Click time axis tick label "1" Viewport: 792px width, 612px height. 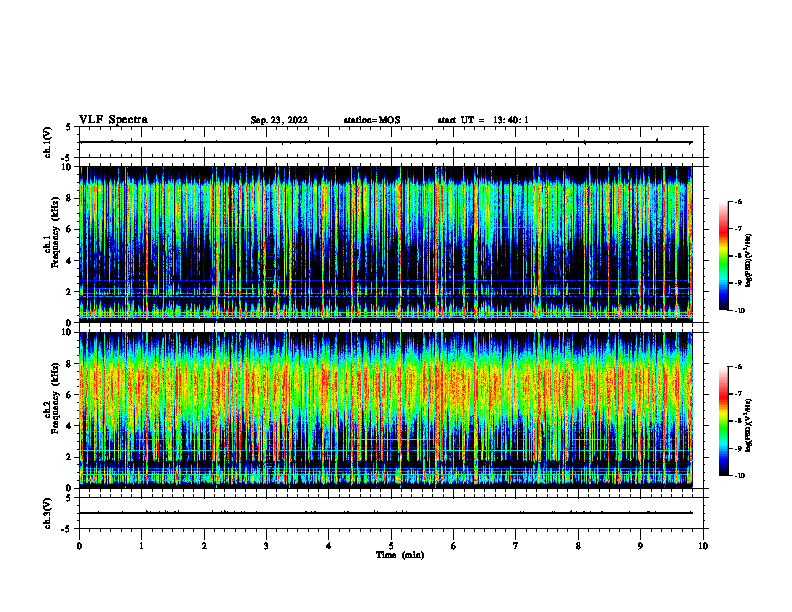(142, 546)
